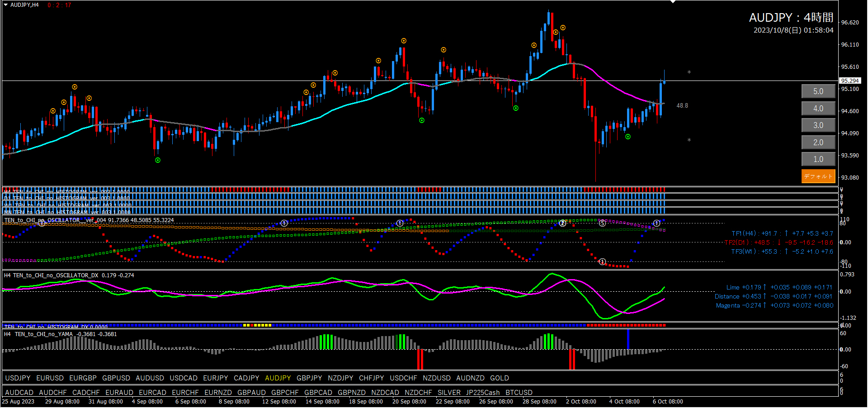Viewport: 868px width, 408px height.
Task: Switch chart to EURJPY
Action: 215,378
